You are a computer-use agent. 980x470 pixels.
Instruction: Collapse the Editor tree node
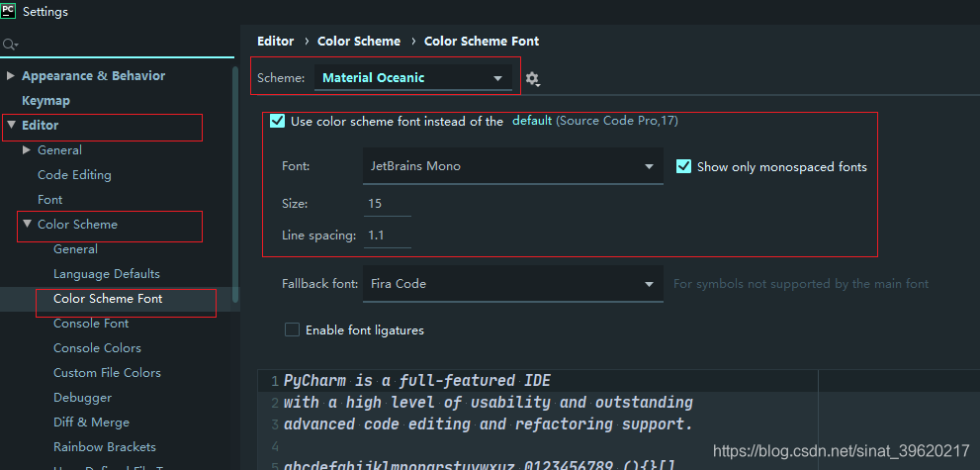point(11,125)
